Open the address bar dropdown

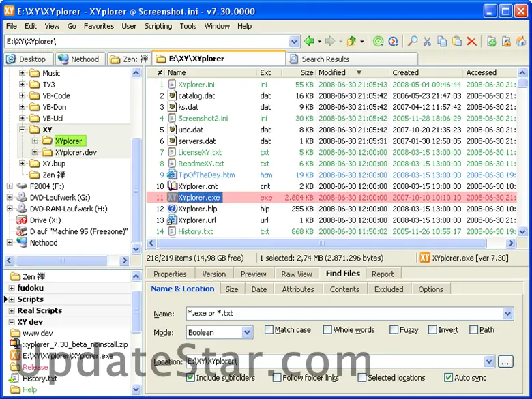click(x=294, y=42)
